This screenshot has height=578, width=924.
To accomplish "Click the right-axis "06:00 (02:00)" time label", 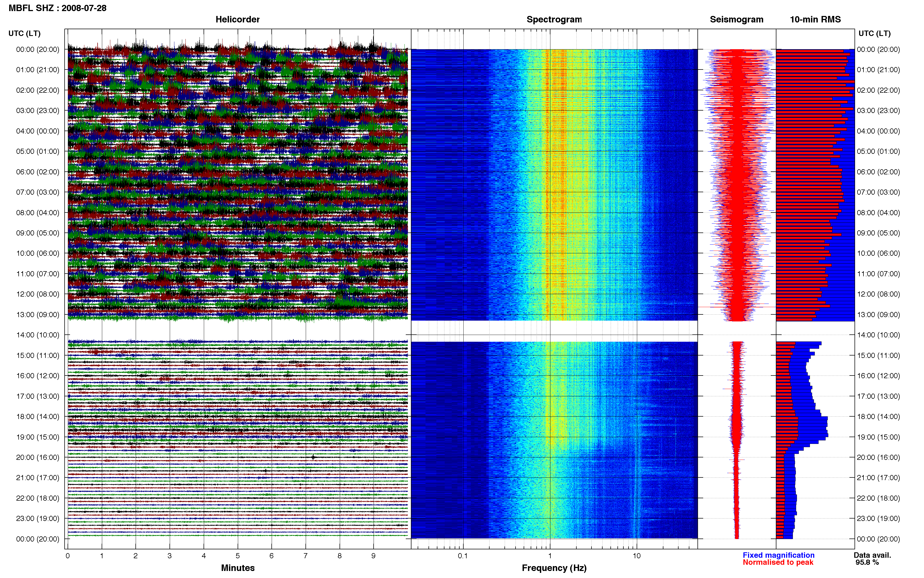I will tap(878, 172).
